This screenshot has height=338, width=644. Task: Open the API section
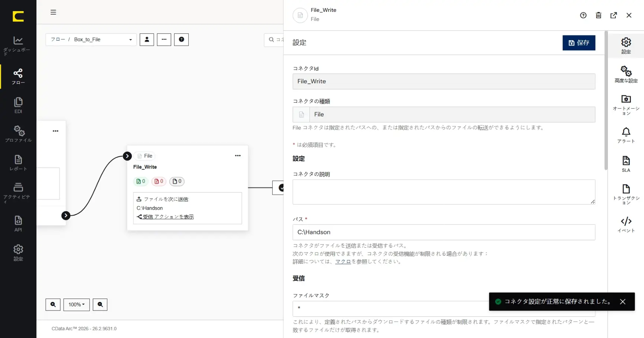tap(18, 224)
